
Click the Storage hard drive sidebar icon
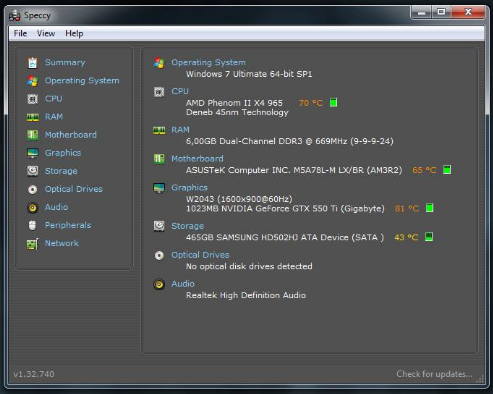coord(33,171)
